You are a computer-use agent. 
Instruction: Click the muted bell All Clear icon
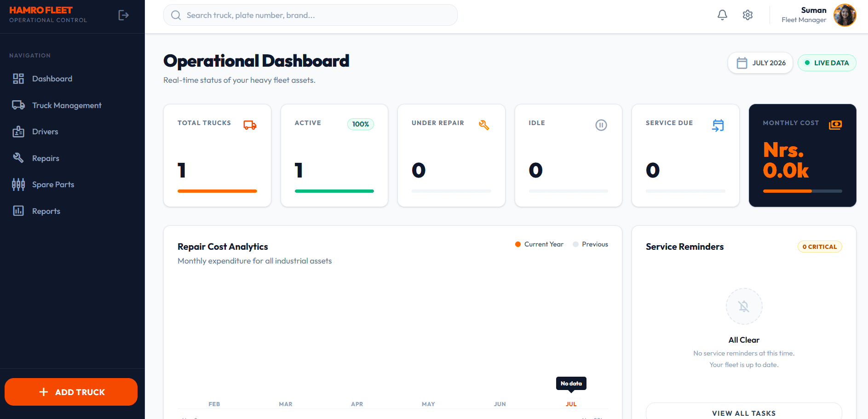click(744, 306)
